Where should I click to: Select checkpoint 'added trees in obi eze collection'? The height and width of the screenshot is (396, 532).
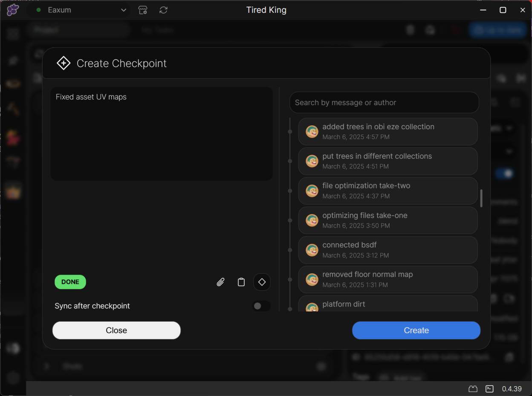pyautogui.click(x=388, y=132)
